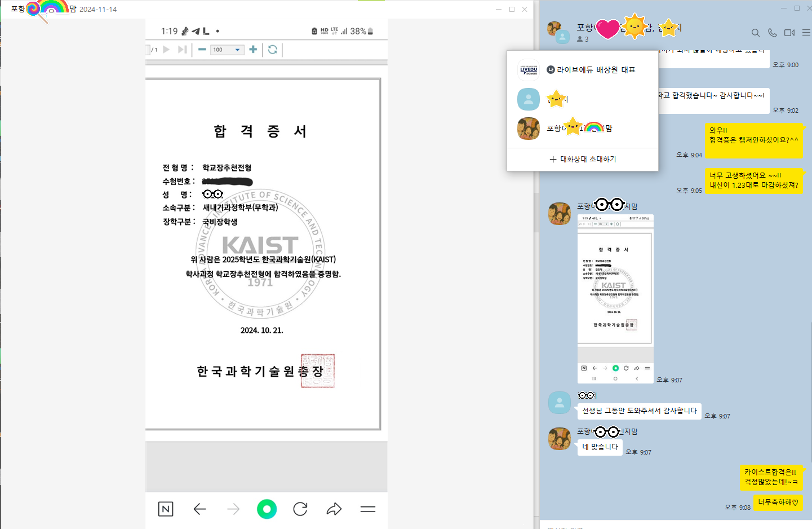The height and width of the screenshot is (529, 812).
Task: Go back with the left arrow button
Action: pyautogui.click(x=199, y=509)
